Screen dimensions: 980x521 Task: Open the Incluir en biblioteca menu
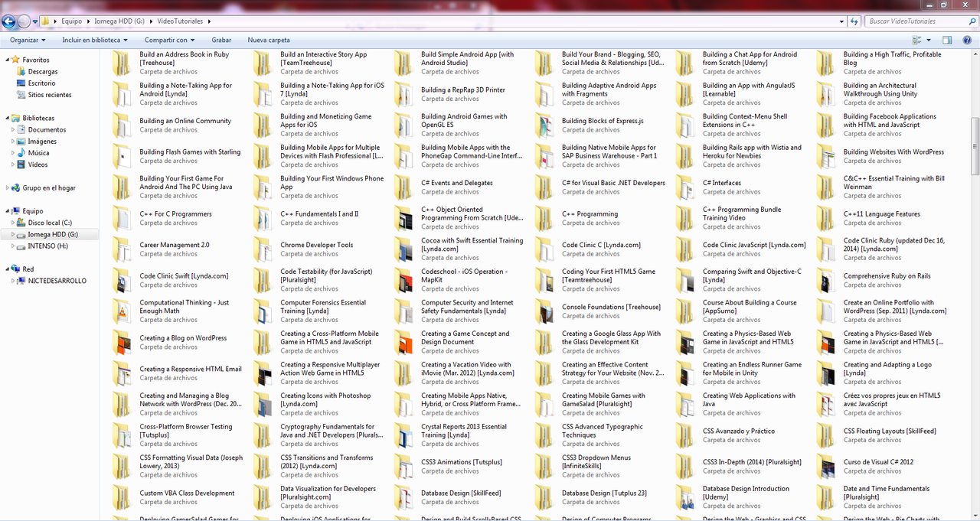pos(95,40)
